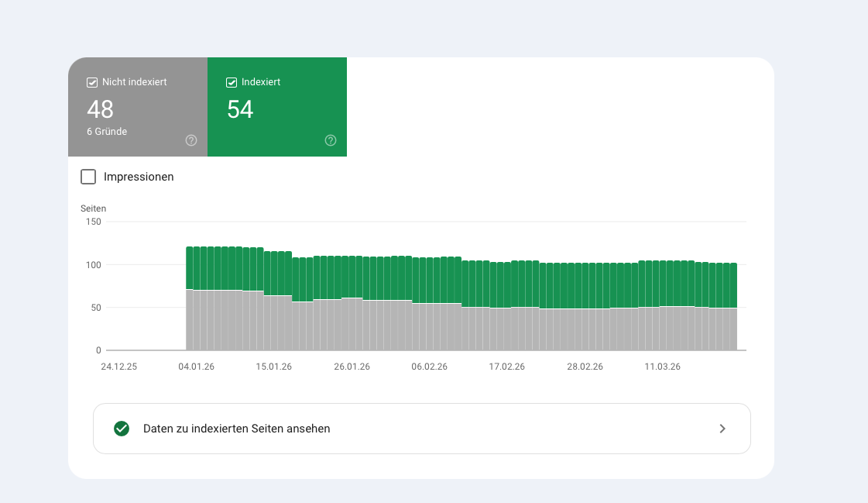Viewport: 868px width, 503px height.
Task: Click the green checkmark icon beside Daten zu indexierten Seiten
Action: [122, 429]
